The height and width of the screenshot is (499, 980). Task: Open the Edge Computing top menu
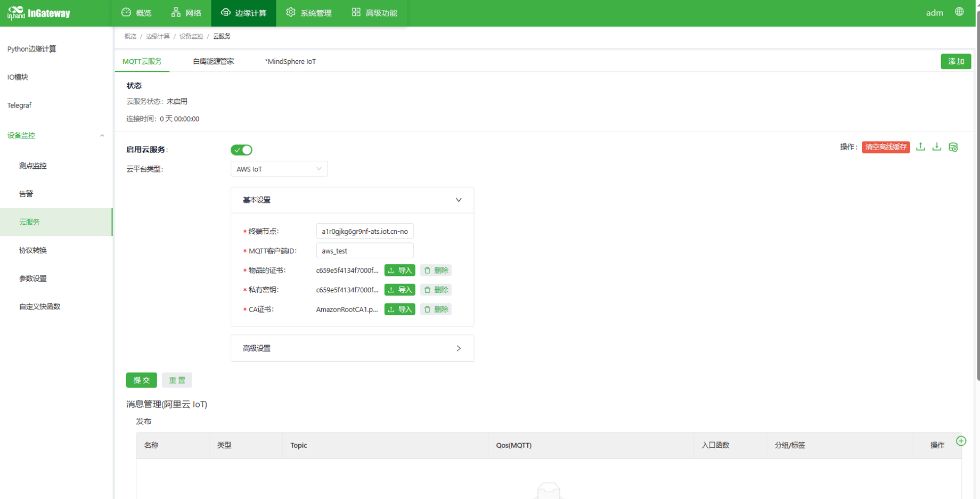(244, 13)
